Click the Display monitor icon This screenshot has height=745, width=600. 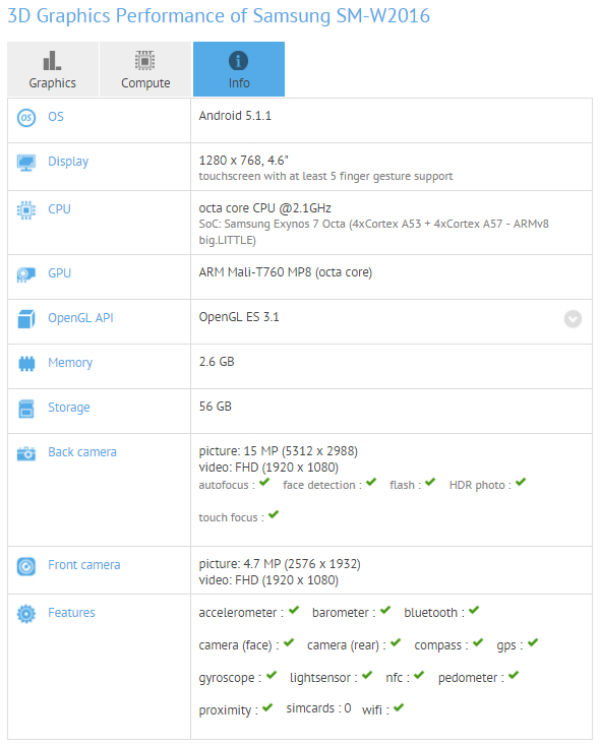click(x=26, y=162)
